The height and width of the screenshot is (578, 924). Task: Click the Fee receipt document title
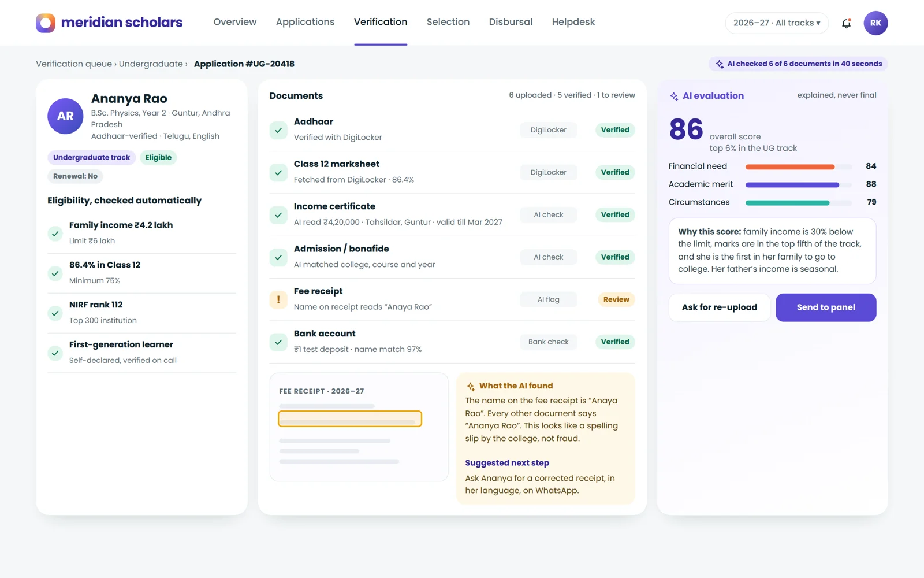(318, 291)
